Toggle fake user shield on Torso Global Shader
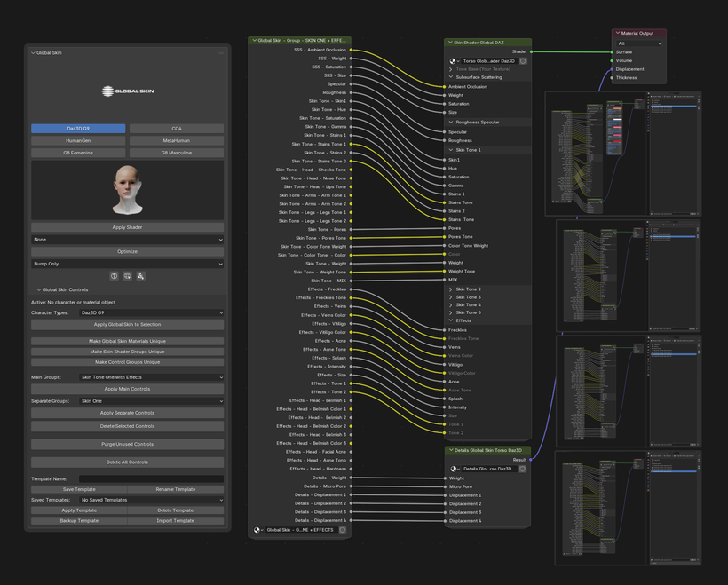The height and width of the screenshot is (585, 728). [523, 61]
